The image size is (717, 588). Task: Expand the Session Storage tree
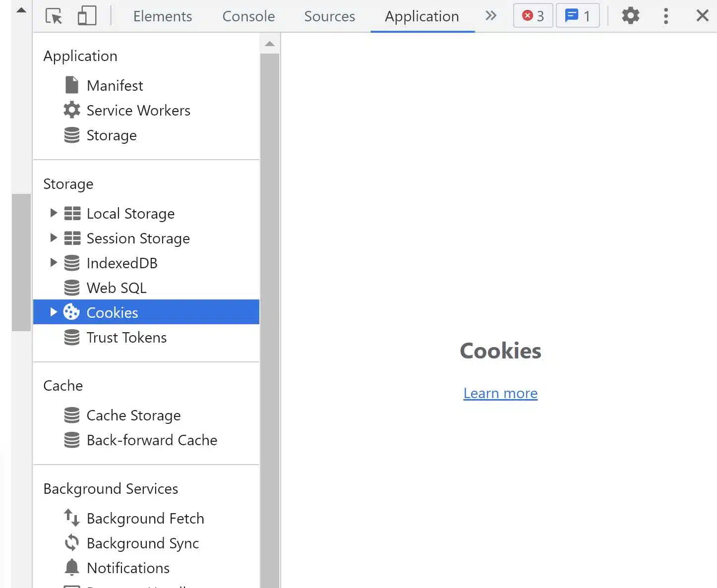(54, 237)
